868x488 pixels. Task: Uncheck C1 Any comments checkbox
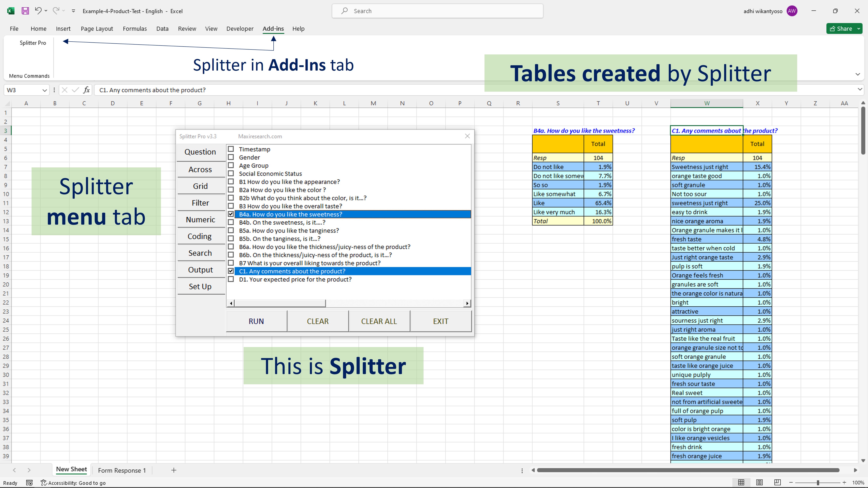(231, 271)
